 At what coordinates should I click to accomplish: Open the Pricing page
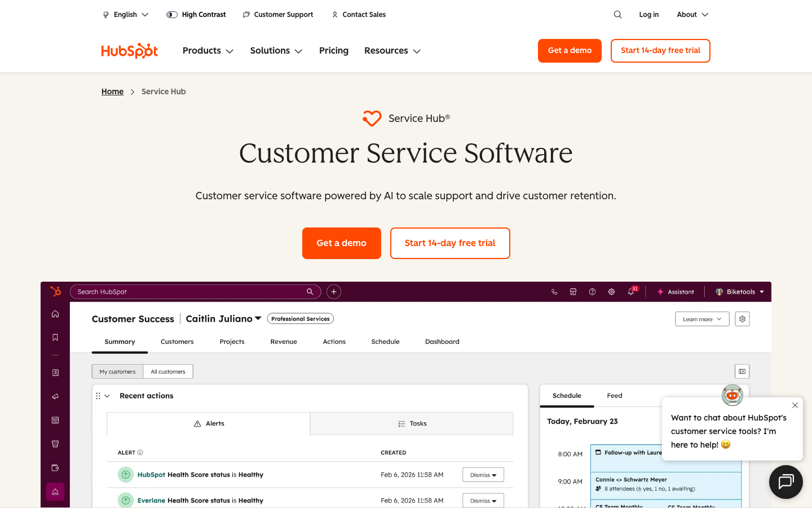tap(334, 51)
